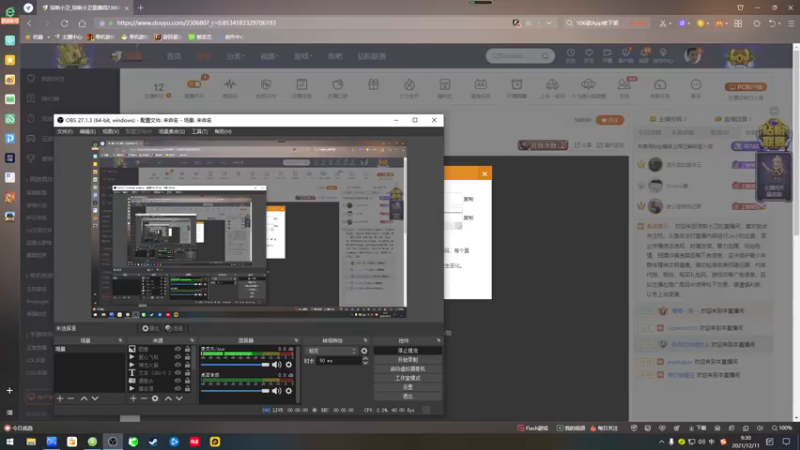Unlock the last source in list
The image size is (800, 450).
coord(187,389)
